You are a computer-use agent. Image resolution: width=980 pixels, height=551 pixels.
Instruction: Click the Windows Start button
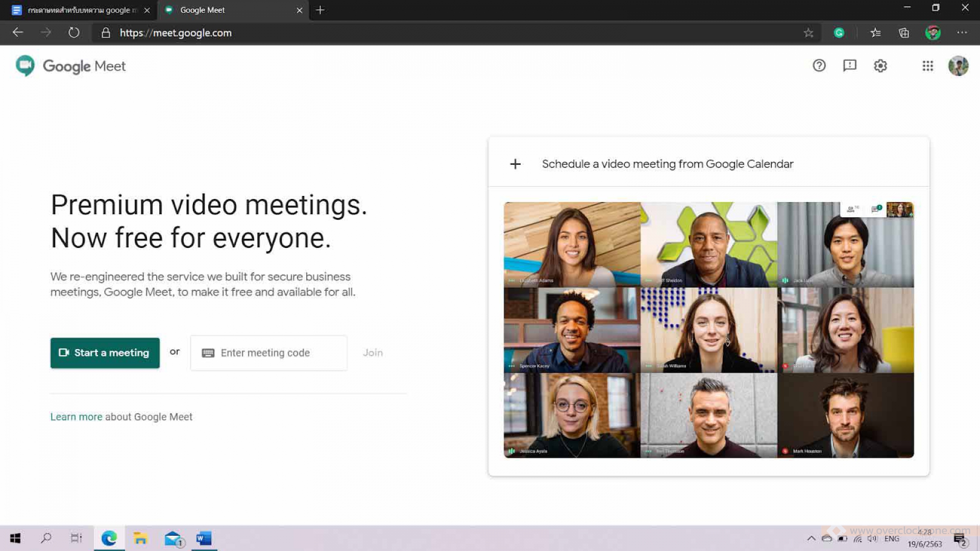[x=15, y=538]
